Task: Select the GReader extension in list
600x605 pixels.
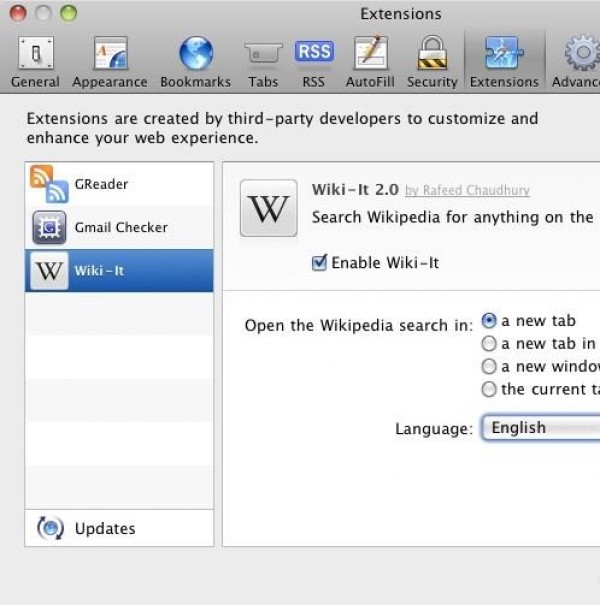Action: (x=119, y=184)
